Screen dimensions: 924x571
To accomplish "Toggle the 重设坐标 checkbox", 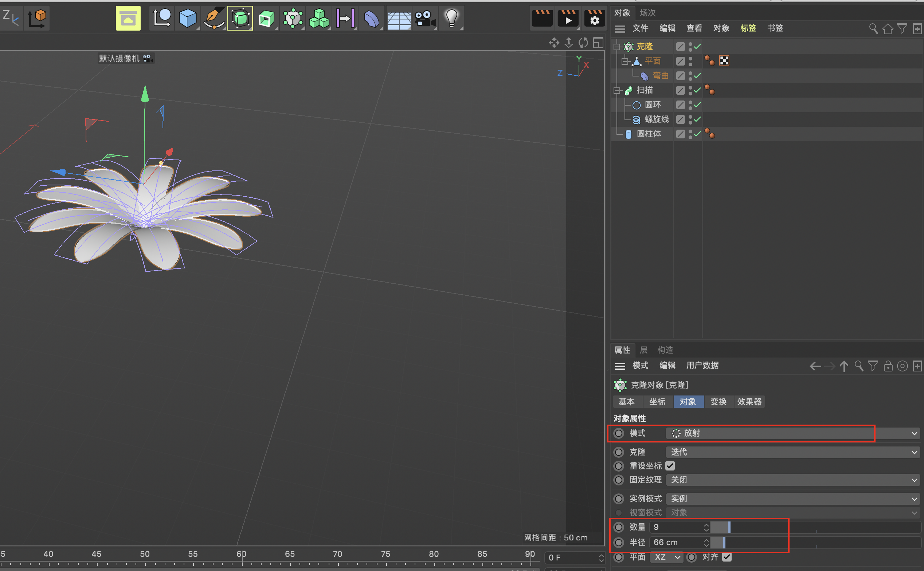I will 670,466.
